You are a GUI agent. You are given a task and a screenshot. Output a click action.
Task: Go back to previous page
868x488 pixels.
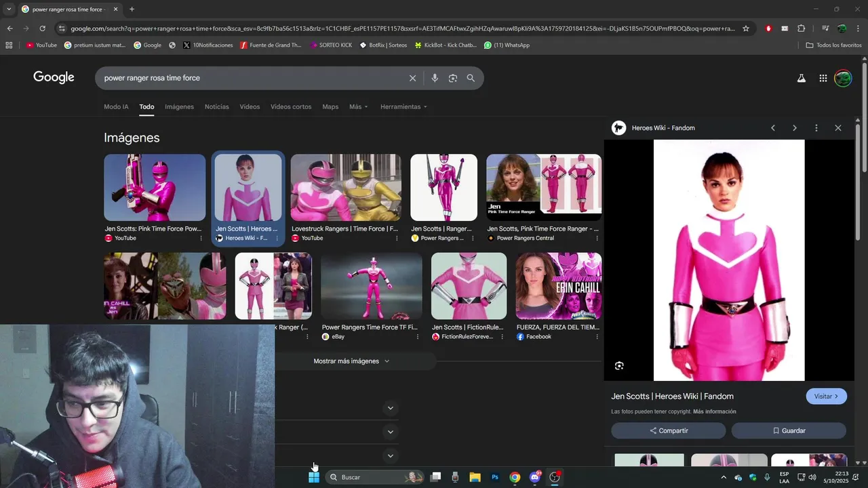click(9, 28)
